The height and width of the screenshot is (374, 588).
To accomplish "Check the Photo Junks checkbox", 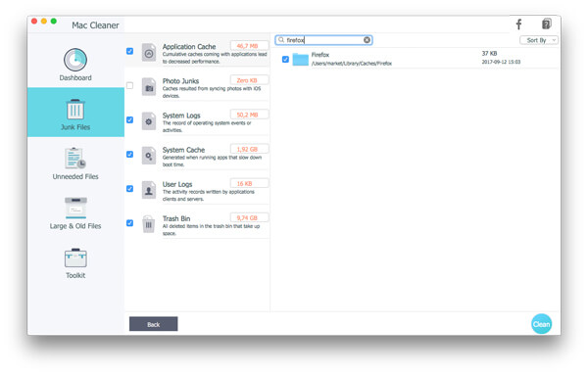I will tap(129, 85).
